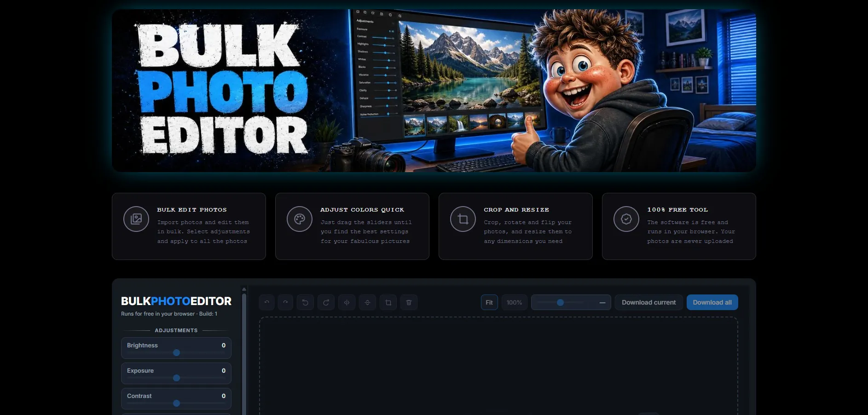Viewport: 868px width, 415px height.
Task: Click the palette icon beside Adjust Colors Quick
Action: (300, 219)
